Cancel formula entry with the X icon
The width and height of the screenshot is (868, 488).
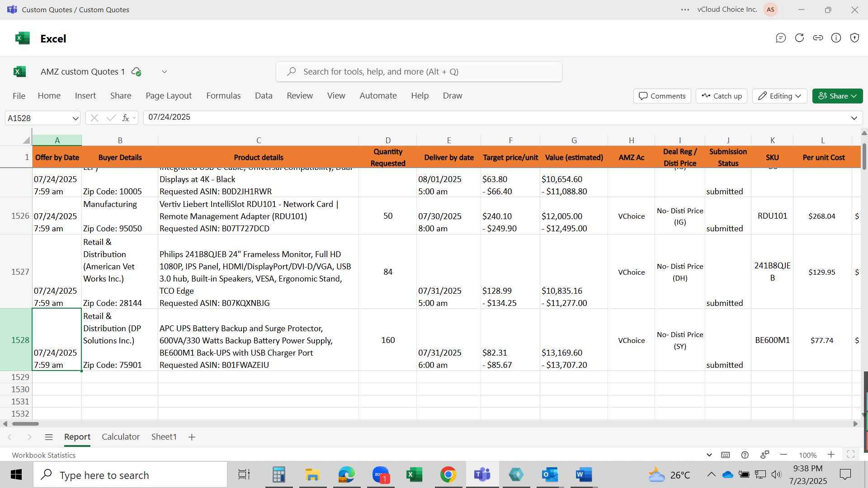pos(94,118)
